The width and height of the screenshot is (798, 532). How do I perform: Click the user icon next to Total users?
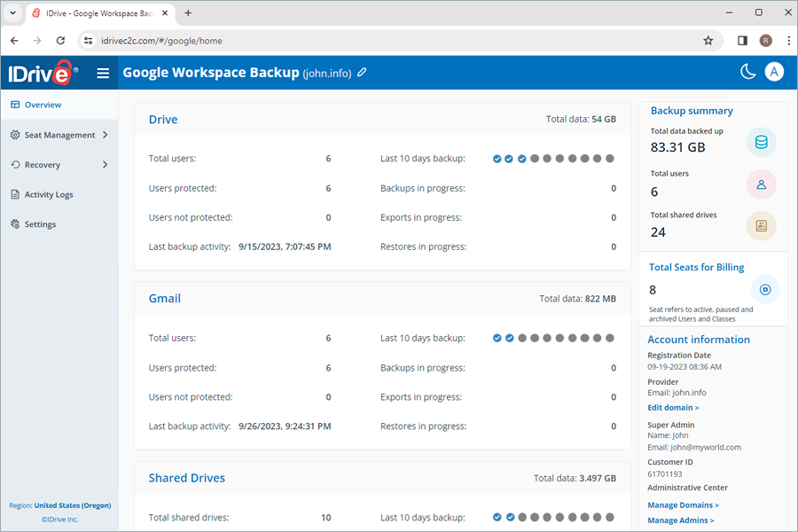[762, 184]
